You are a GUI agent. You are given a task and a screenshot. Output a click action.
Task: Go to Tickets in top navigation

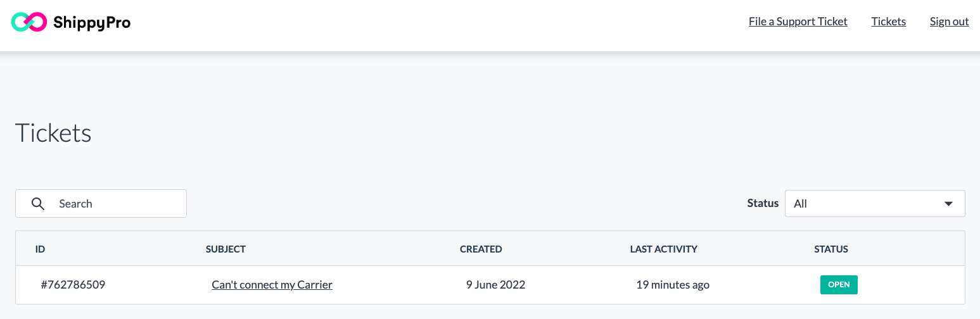(x=889, y=22)
